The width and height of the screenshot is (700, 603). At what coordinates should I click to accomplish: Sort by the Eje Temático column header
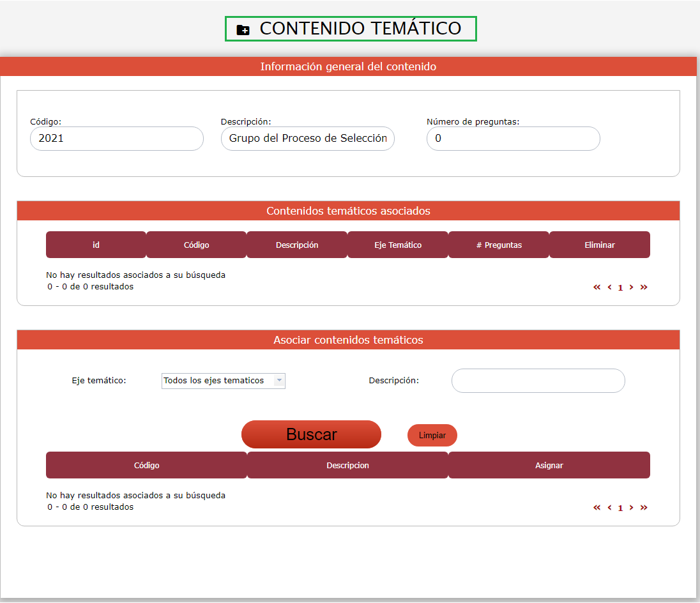click(398, 245)
